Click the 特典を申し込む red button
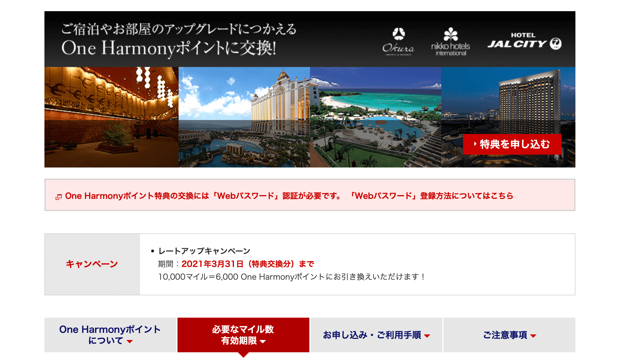The height and width of the screenshot is (364, 626). (x=512, y=144)
